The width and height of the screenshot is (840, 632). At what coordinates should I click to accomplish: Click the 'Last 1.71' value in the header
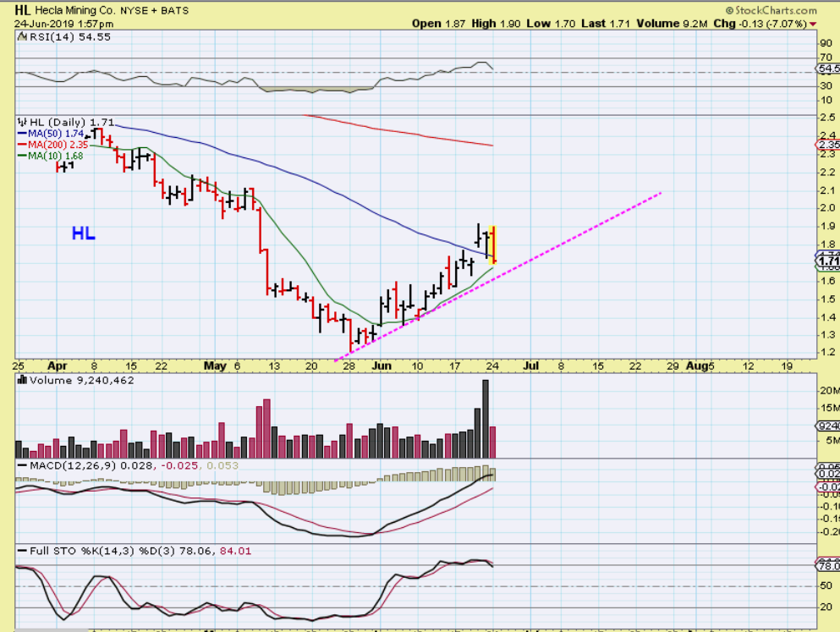click(606, 24)
